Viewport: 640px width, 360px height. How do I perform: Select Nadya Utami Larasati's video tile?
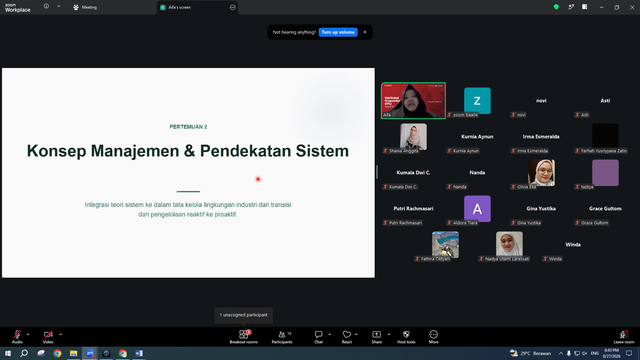(x=509, y=244)
